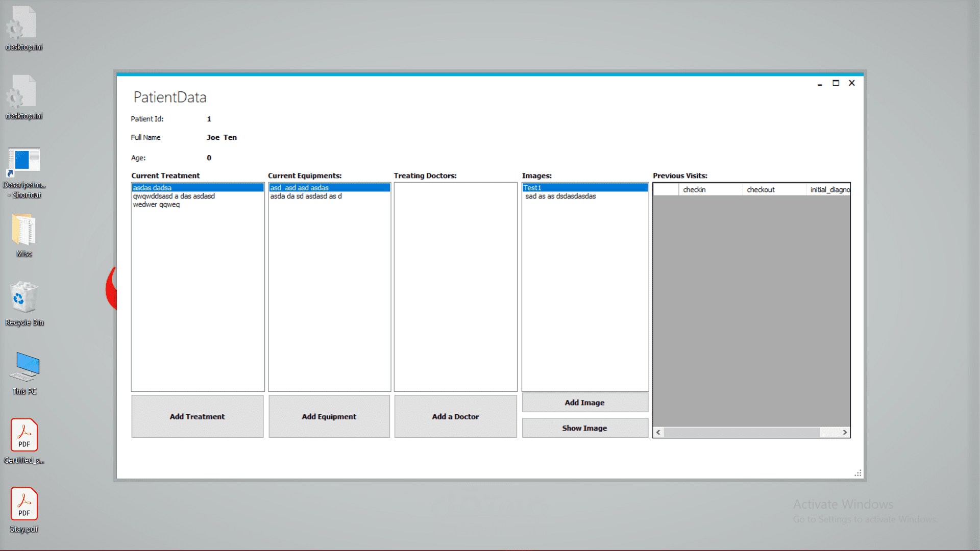This screenshot has height=551, width=980.
Task: Select 'asda da sd asdasd as d' equipment
Action: pyautogui.click(x=306, y=196)
